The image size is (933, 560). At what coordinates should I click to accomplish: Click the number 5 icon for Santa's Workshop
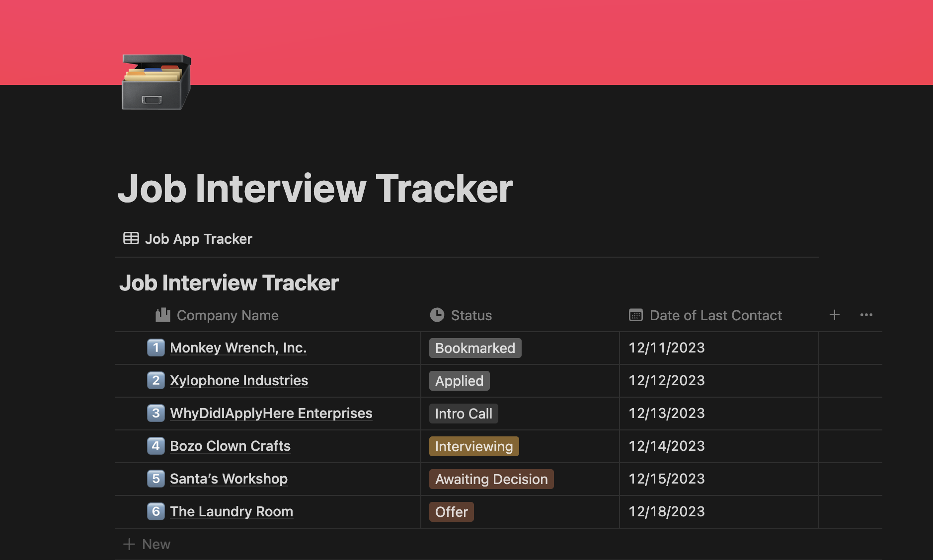coord(156,479)
